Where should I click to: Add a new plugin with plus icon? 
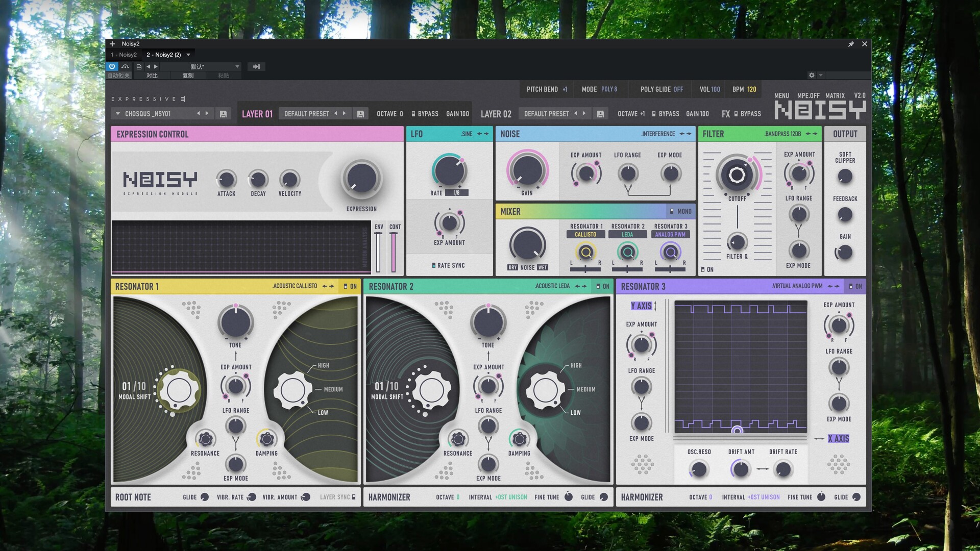coord(112,44)
